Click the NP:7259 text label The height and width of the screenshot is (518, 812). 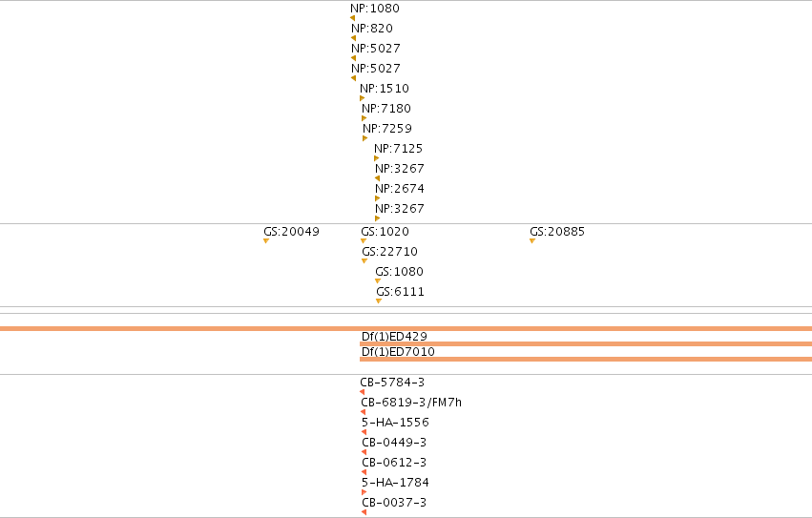(x=387, y=129)
